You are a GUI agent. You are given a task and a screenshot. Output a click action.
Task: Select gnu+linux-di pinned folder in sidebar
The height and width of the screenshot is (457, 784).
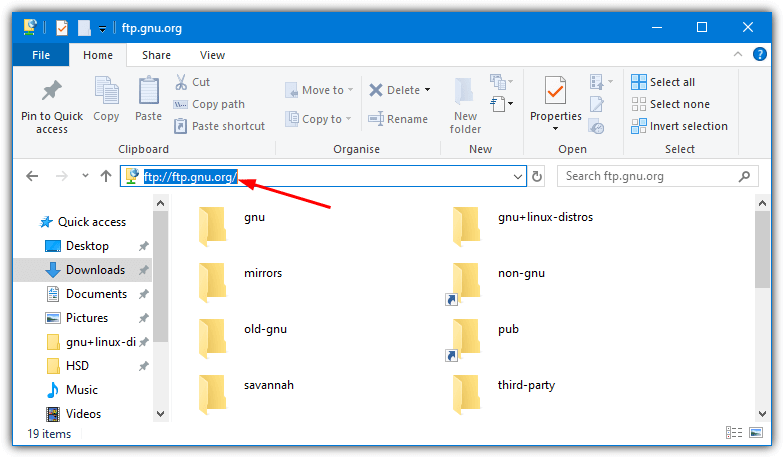(x=100, y=342)
